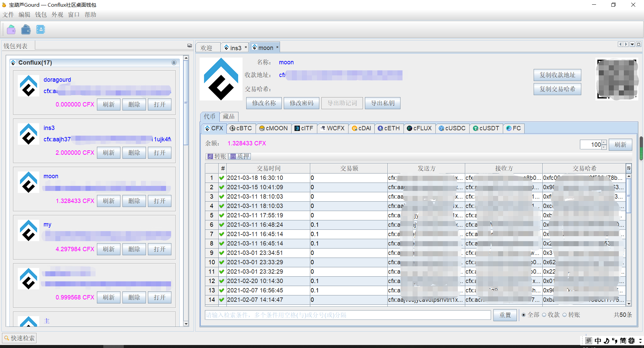Click the Conflux logo beside doragourd wallet

pyautogui.click(x=29, y=86)
